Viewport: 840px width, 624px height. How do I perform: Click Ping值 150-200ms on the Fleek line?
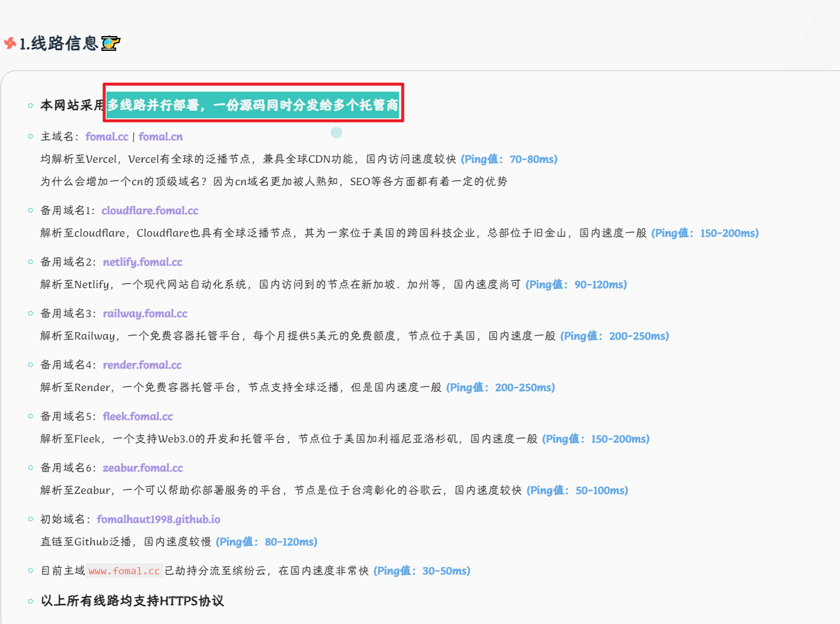[595, 439]
